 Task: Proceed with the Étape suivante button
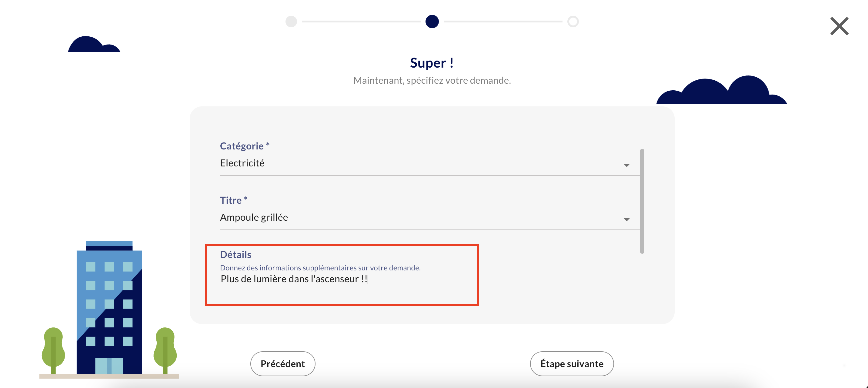(572, 363)
